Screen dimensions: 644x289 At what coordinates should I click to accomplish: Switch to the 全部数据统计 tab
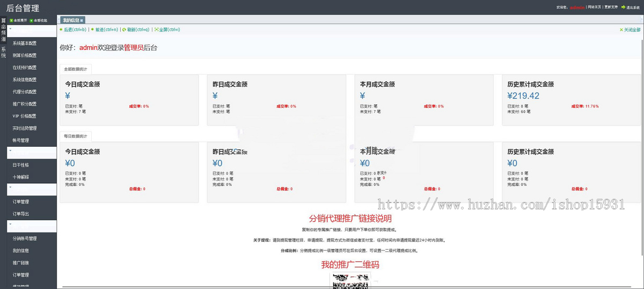point(76,69)
